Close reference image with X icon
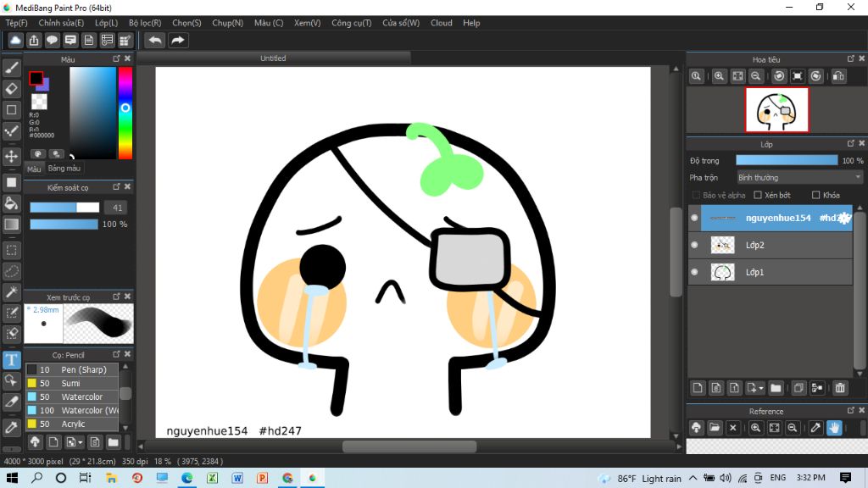The height and width of the screenshot is (488, 868). coord(733,428)
